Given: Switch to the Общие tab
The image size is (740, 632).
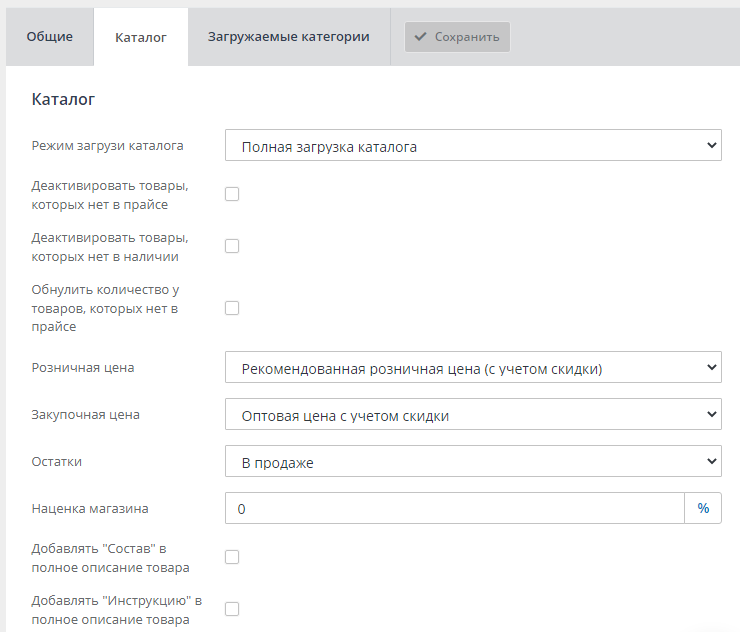Looking at the screenshot, I should (x=49, y=37).
